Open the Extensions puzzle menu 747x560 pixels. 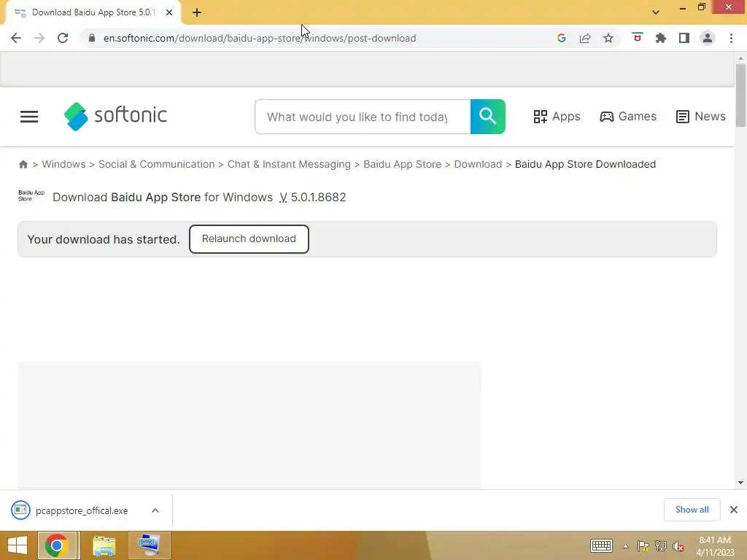pos(661,38)
